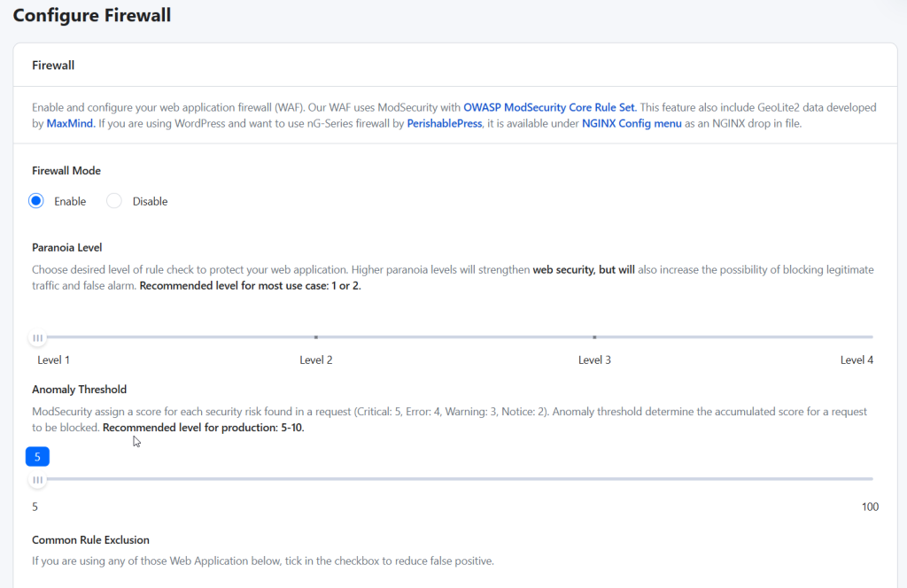Click the Anomaly Threshold slider track
907x588 pixels.
click(443, 479)
